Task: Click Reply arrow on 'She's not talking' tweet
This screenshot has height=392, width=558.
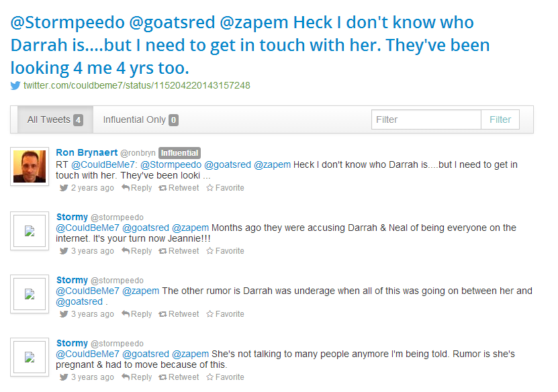Action: click(x=126, y=377)
